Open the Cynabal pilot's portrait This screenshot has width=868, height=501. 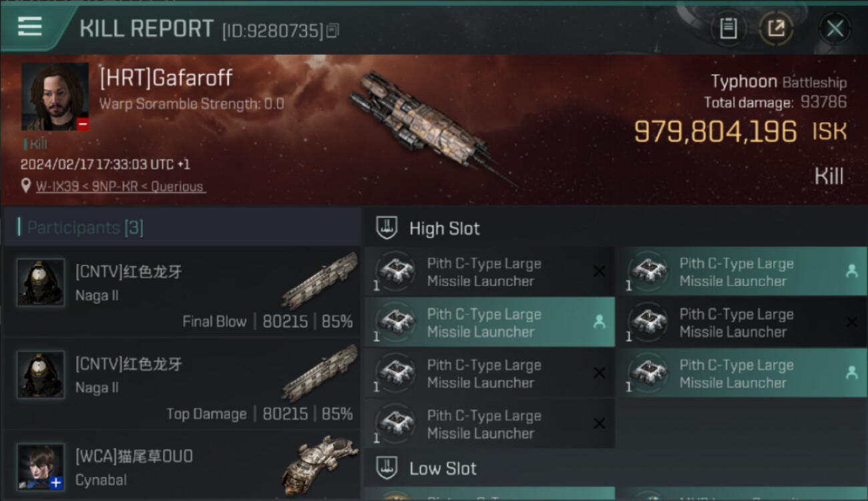[x=41, y=466]
